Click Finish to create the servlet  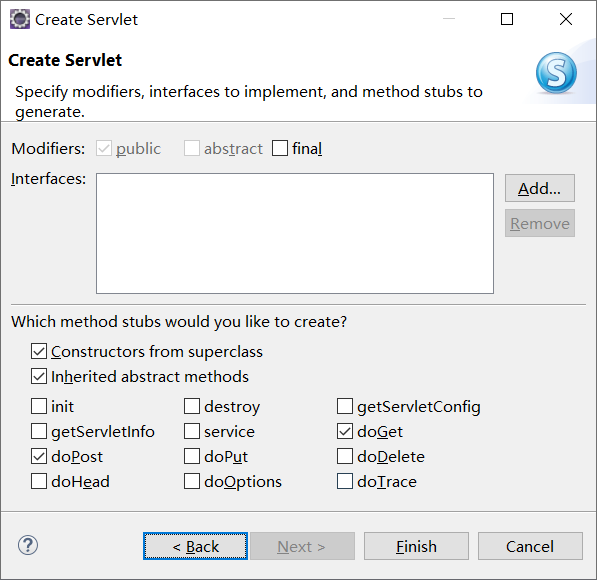click(x=416, y=546)
